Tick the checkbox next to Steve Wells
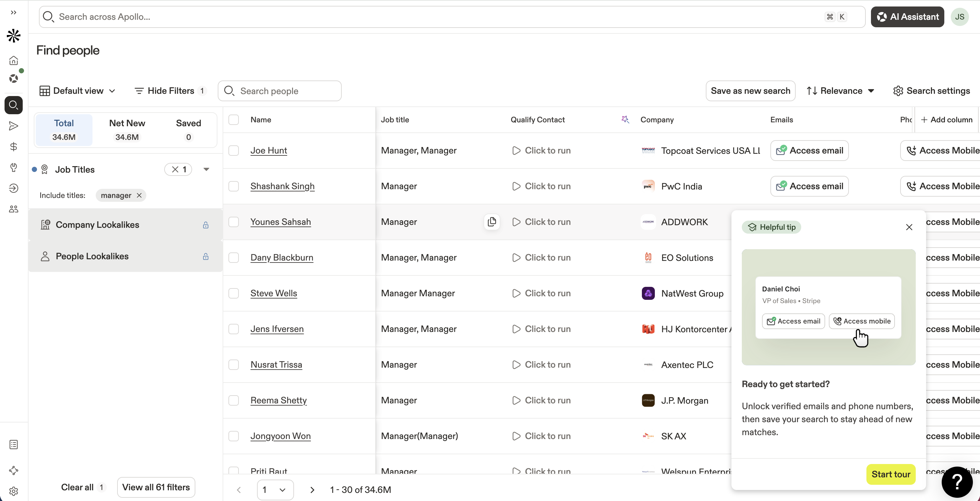The height and width of the screenshot is (501, 980). [234, 293]
